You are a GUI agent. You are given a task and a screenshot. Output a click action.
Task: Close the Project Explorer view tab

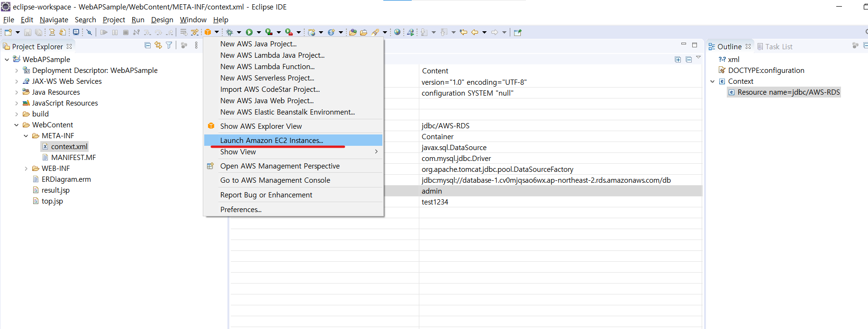pos(69,46)
